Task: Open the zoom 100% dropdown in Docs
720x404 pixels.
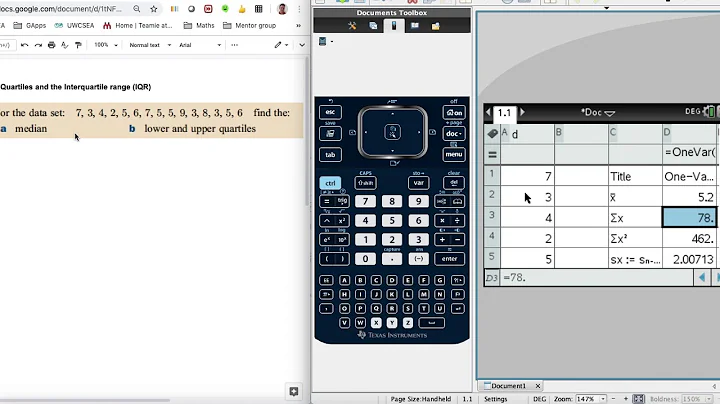Action: click(x=106, y=45)
